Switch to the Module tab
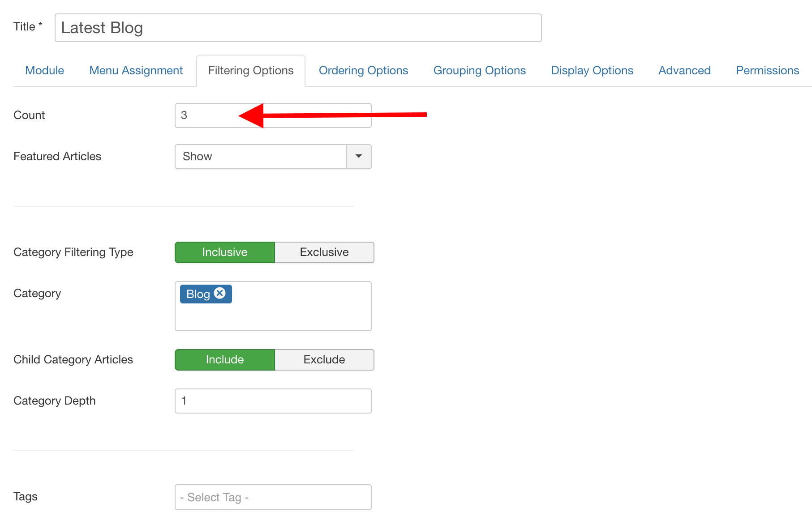The width and height of the screenshot is (812, 529). point(44,71)
